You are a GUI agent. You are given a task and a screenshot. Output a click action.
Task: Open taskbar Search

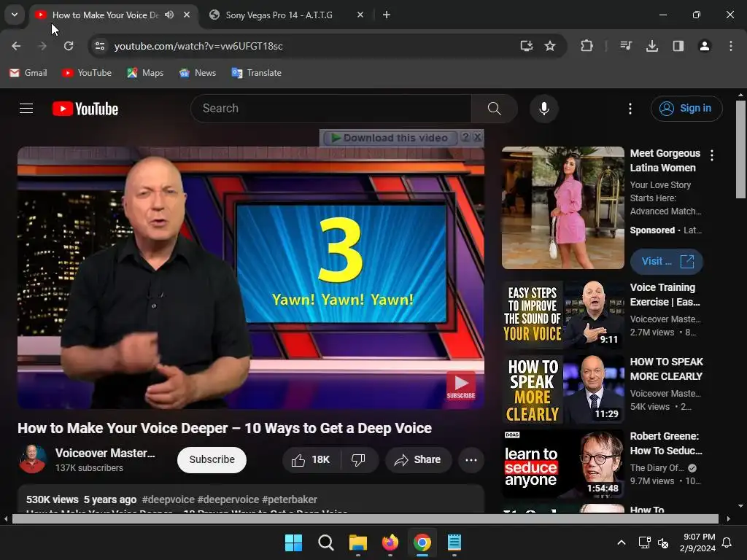click(x=326, y=542)
